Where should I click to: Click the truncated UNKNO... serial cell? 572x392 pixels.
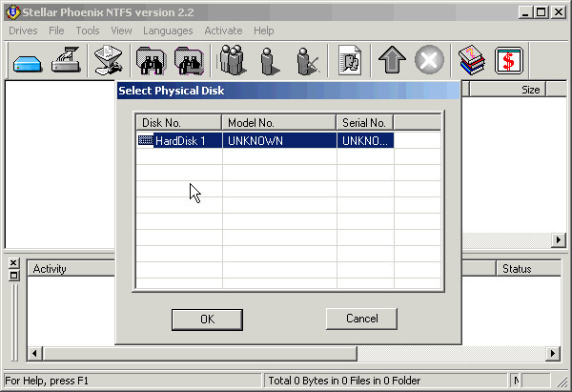365,140
